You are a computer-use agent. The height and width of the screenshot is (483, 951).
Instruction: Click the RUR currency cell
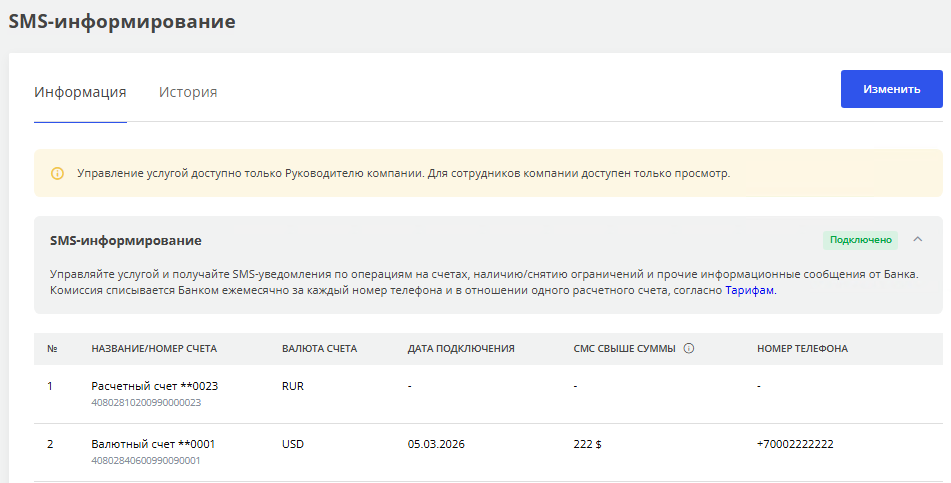tap(293, 386)
